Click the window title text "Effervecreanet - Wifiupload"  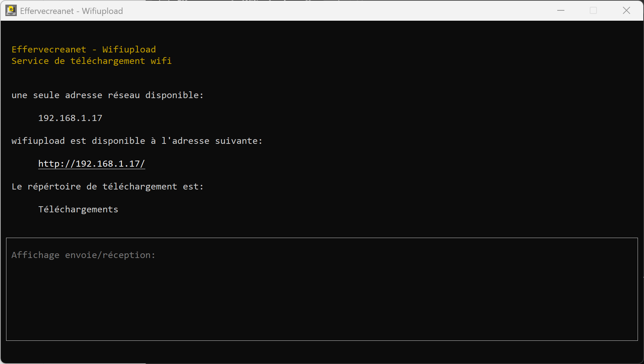pyautogui.click(x=71, y=11)
